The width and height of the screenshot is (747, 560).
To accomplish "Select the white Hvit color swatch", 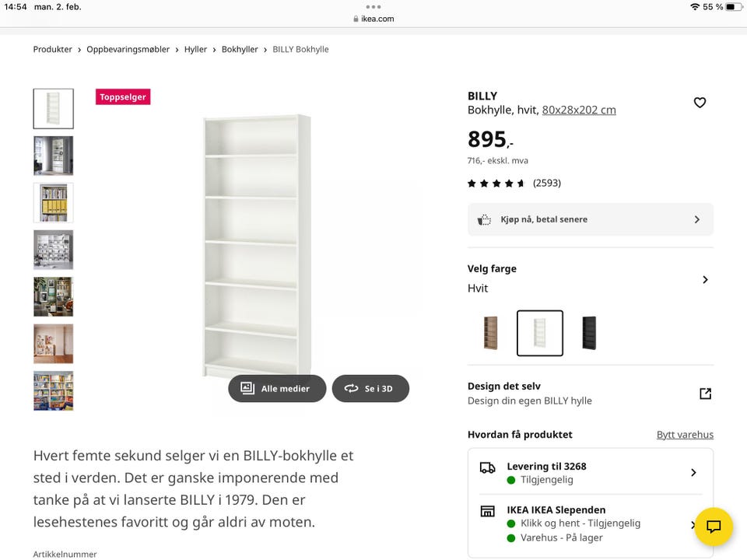I will 539,333.
